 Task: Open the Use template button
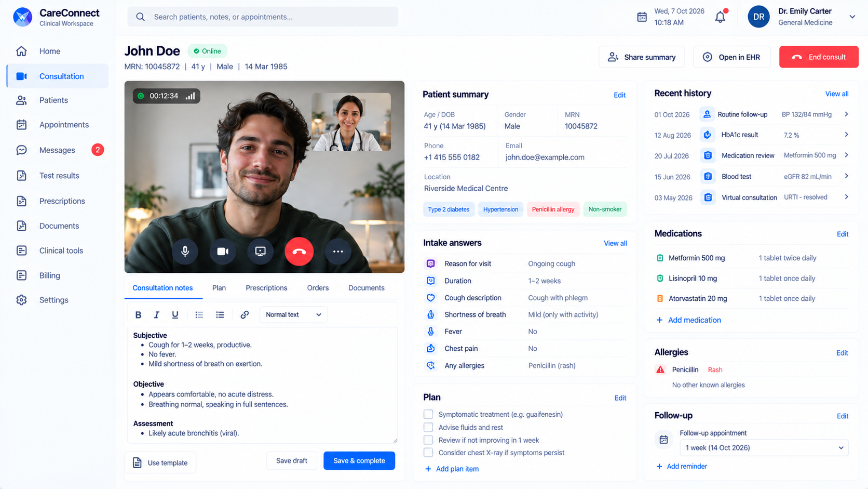(x=160, y=463)
